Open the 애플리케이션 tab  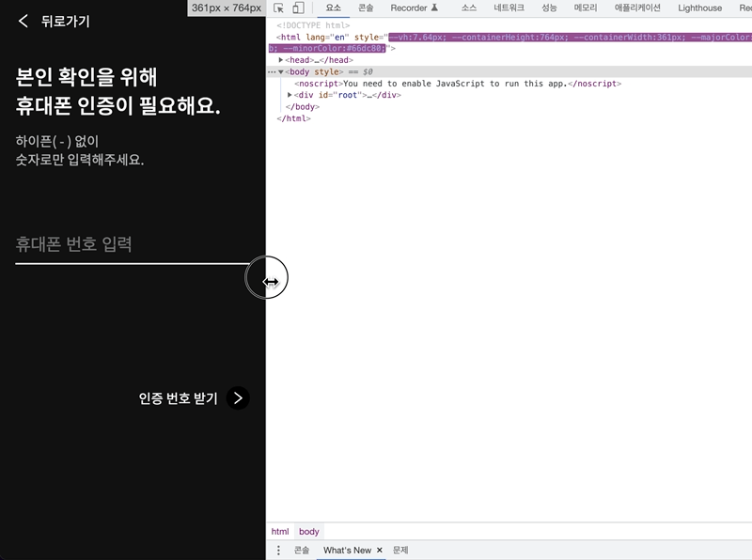tap(637, 8)
